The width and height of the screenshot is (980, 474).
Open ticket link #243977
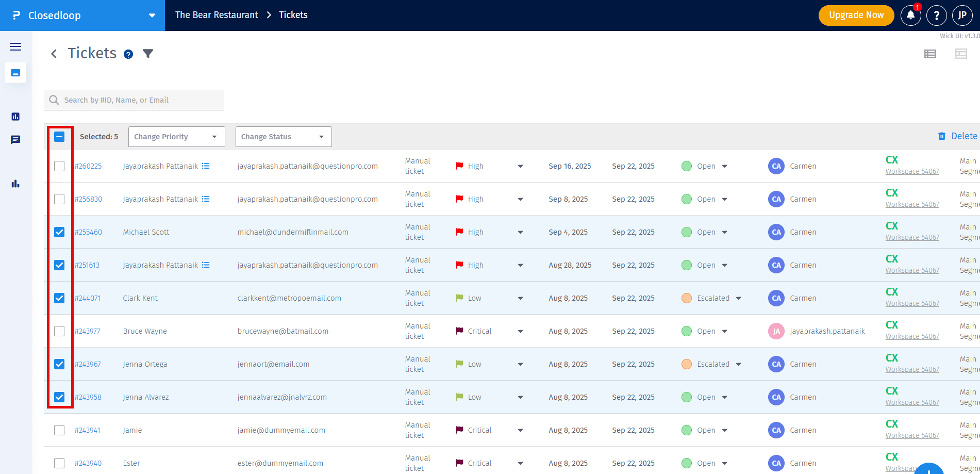[88, 331]
